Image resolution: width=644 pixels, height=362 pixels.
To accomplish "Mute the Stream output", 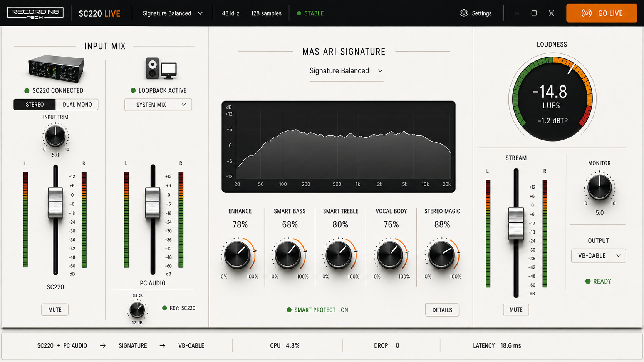I will tap(516, 310).
